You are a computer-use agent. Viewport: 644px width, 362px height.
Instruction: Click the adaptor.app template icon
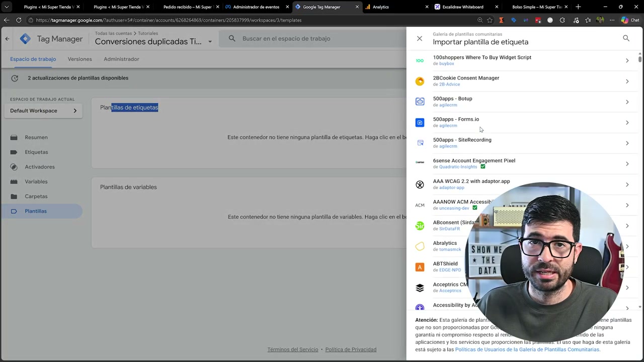tap(420, 185)
